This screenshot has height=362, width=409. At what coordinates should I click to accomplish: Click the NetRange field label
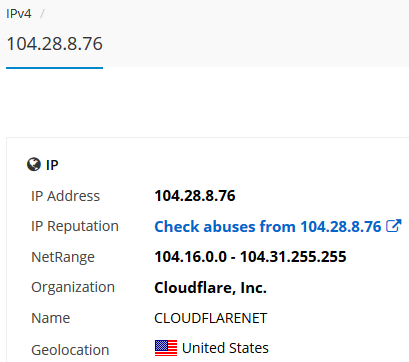click(63, 257)
